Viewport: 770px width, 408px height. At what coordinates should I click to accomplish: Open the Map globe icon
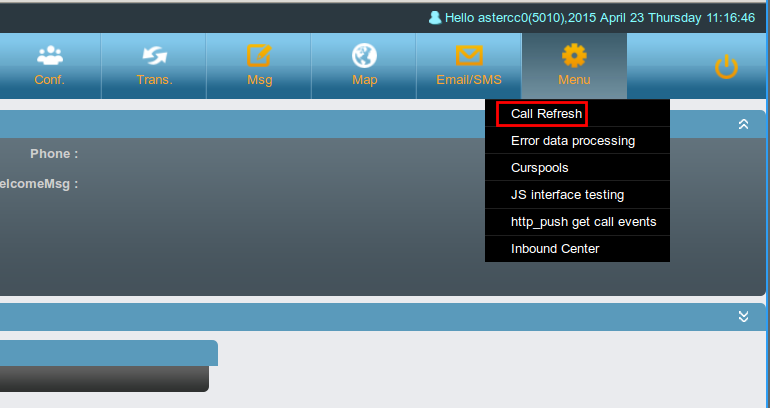click(365, 56)
